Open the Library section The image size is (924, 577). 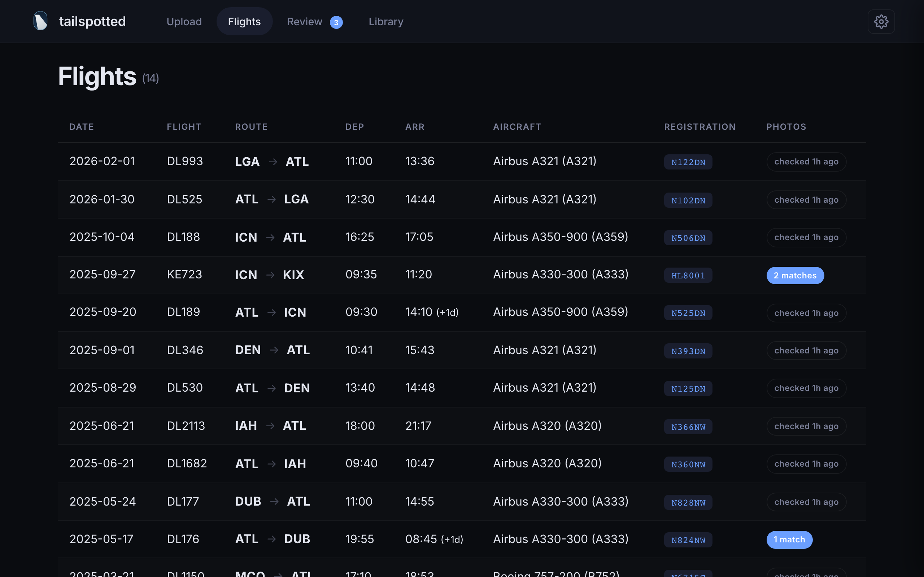coord(385,21)
